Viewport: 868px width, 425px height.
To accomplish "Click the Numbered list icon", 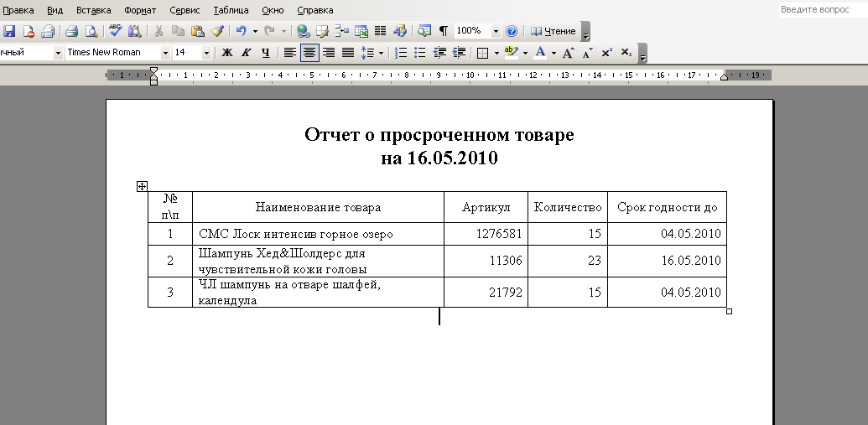I will tap(402, 53).
